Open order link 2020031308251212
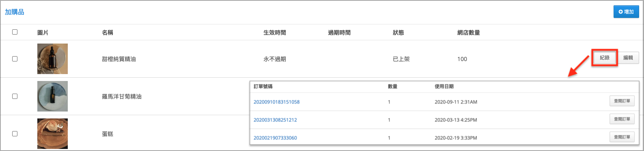The width and height of the screenshot is (644, 151). [275, 120]
